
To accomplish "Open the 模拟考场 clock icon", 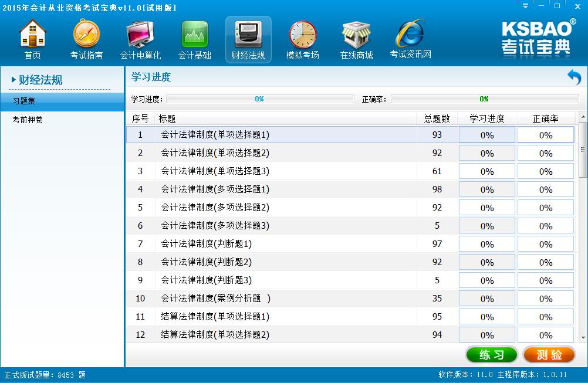I will pos(302,39).
